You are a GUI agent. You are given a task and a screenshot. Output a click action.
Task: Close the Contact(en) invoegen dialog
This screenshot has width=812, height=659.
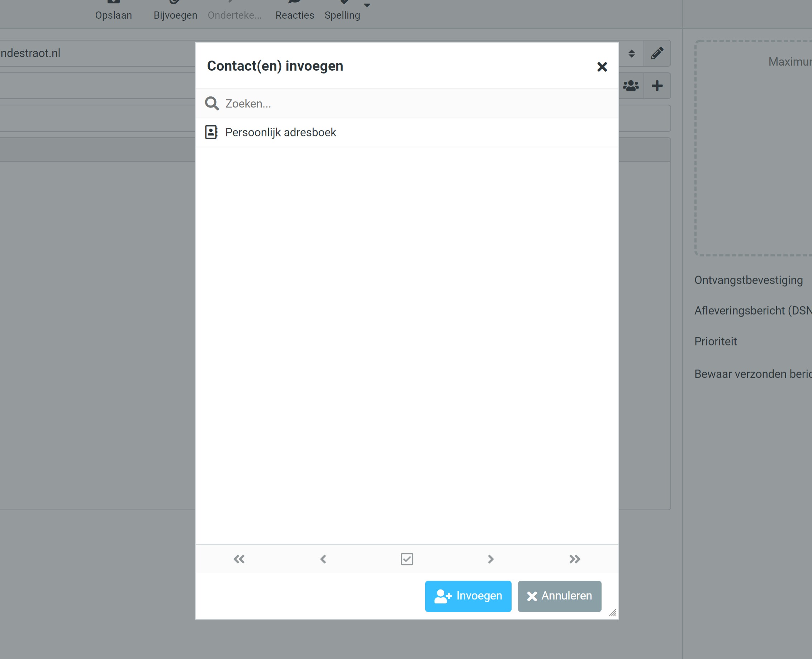[x=602, y=67]
